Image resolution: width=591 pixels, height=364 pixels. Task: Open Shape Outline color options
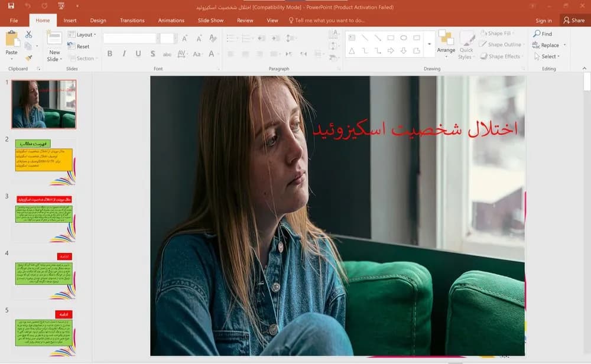[501, 44]
